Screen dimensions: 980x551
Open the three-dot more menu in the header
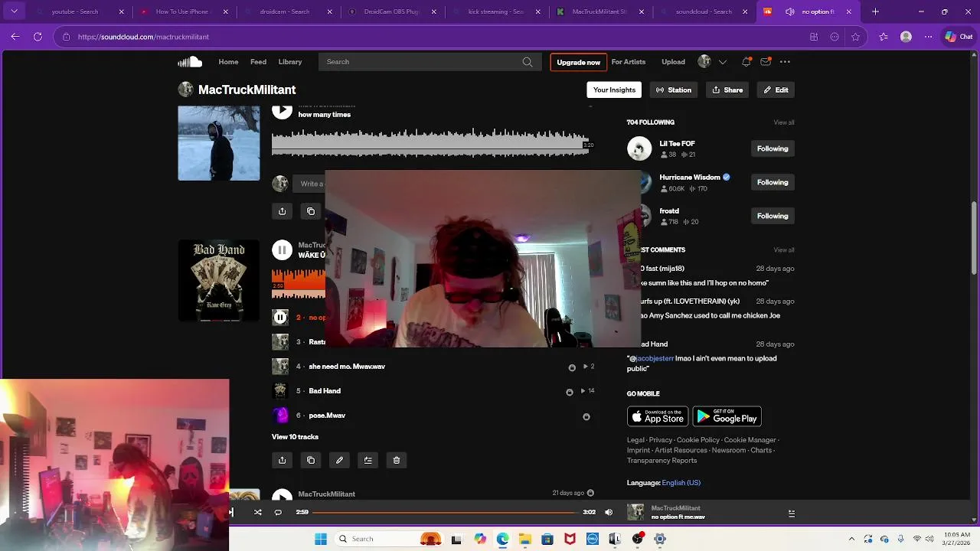(785, 62)
